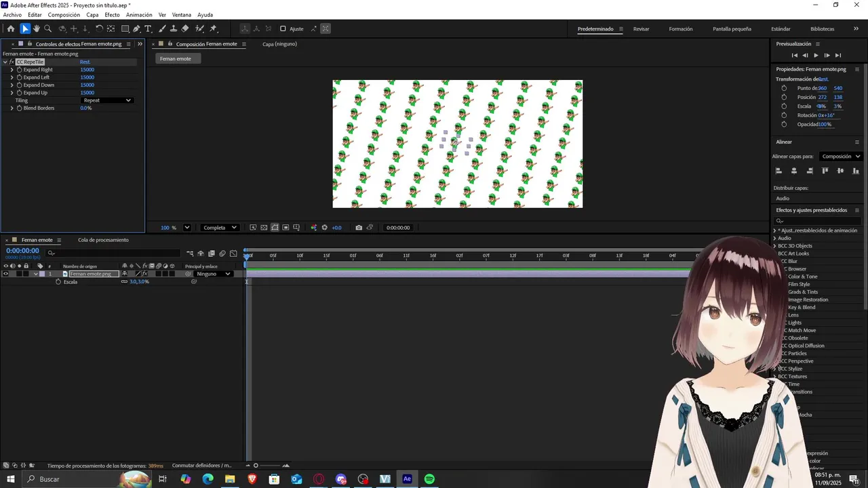Open the Brave browser in taskbar
Image resolution: width=868 pixels, height=488 pixels.
click(x=252, y=479)
